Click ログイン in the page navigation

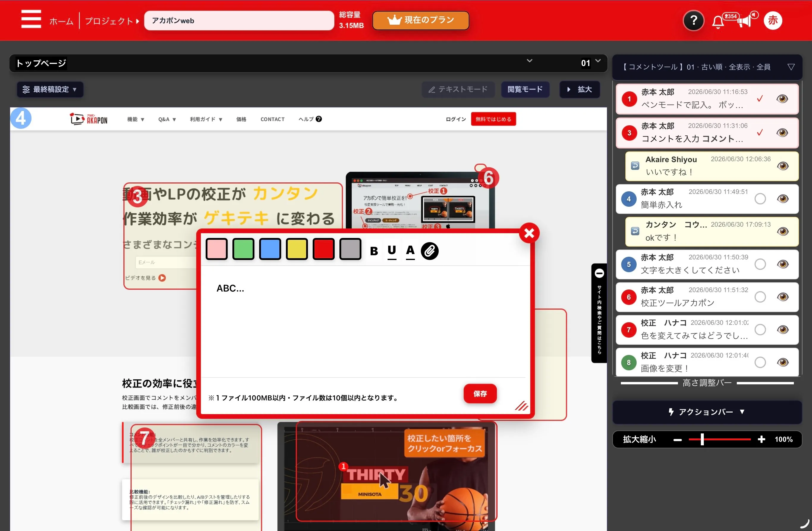[455, 119]
